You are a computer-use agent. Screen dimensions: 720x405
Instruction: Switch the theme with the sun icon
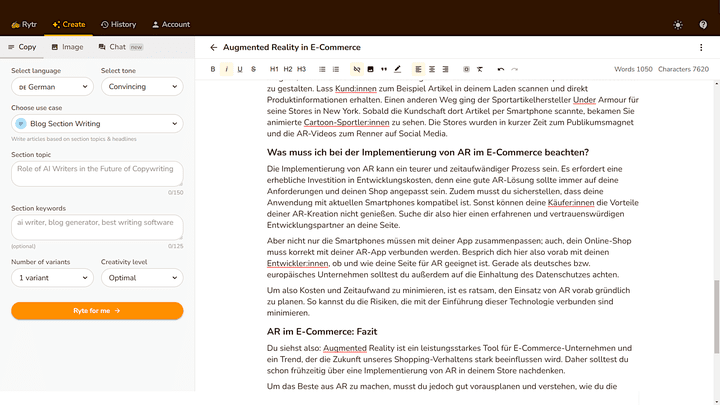678,24
